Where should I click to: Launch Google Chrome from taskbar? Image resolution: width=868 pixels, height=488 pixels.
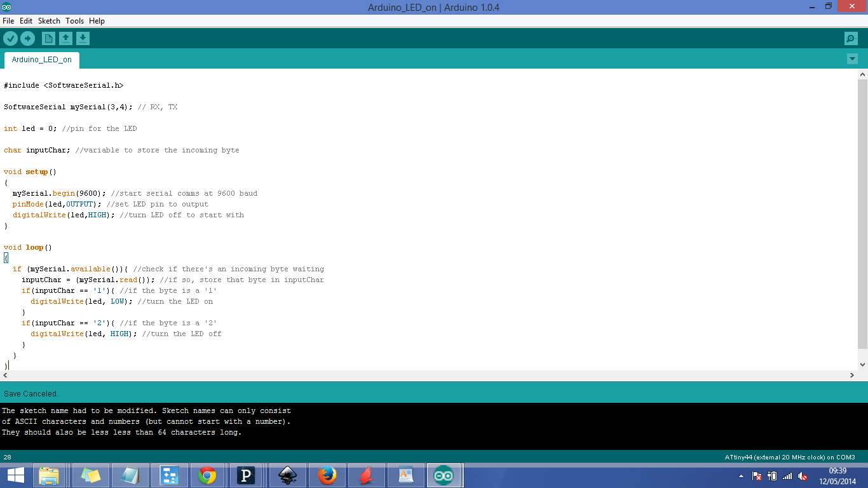pos(207,475)
